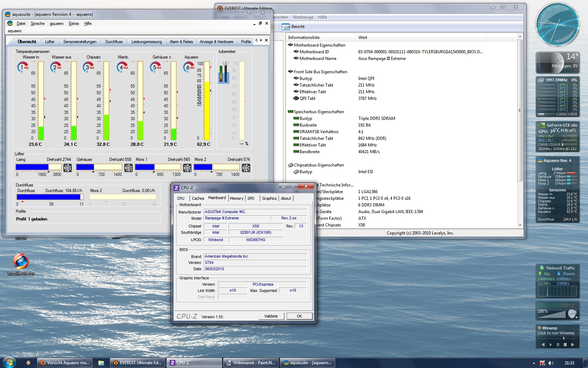The width and height of the screenshot is (588, 368).
Task: Click the Wasser in sensor gauge icon
Action: tap(22, 67)
